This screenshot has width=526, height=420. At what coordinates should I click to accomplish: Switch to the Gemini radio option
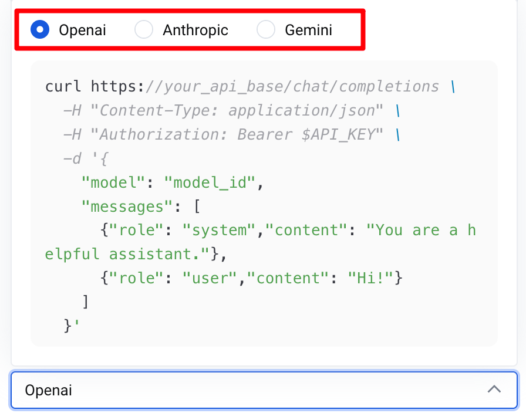coord(266,30)
